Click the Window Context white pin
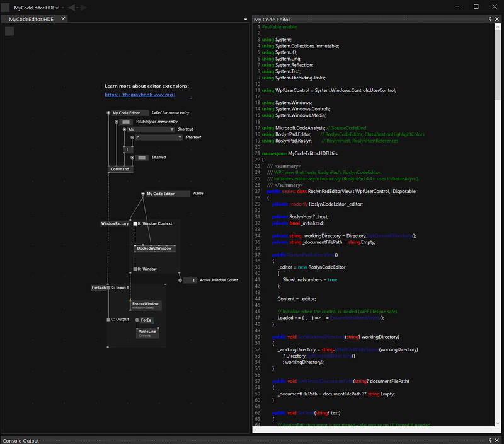 tap(135, 223)
